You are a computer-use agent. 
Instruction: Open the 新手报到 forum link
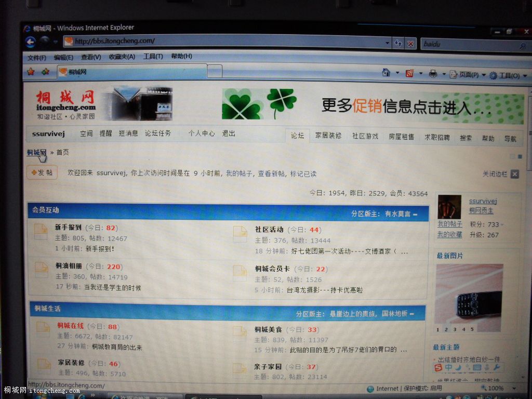tap(68, 228)
